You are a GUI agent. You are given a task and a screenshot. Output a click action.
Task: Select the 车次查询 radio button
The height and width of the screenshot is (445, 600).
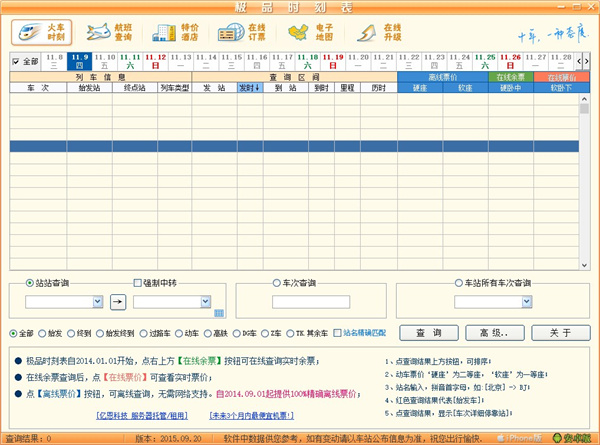point(276,283)
